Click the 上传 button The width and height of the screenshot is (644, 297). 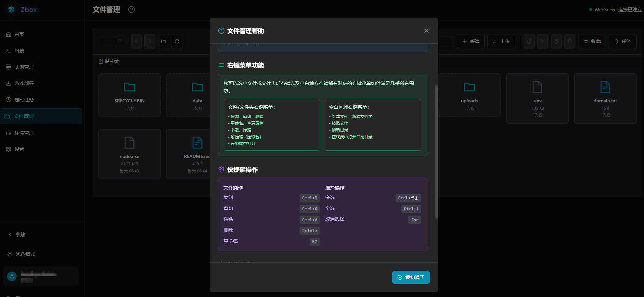[x=501, y=41]
